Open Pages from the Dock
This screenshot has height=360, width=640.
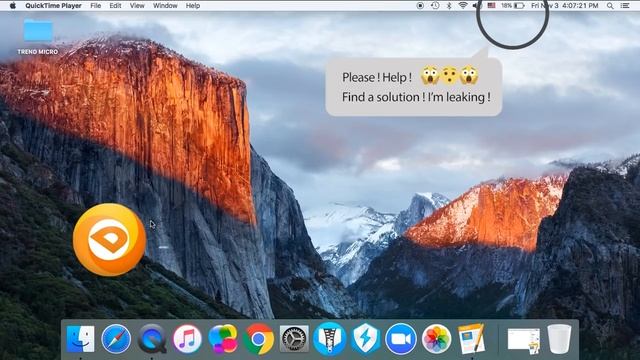click(x=472, y=339)
